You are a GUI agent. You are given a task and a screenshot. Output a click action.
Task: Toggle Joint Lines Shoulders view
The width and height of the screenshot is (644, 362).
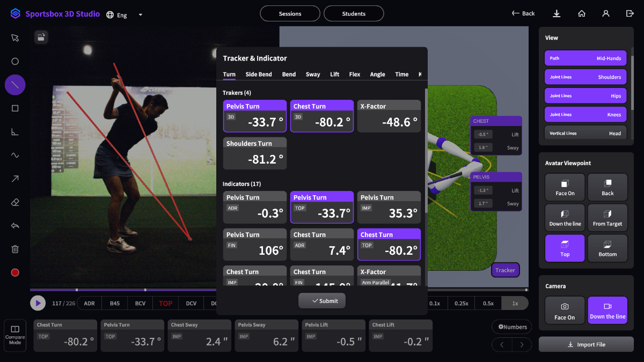click(x=586, y=77)
